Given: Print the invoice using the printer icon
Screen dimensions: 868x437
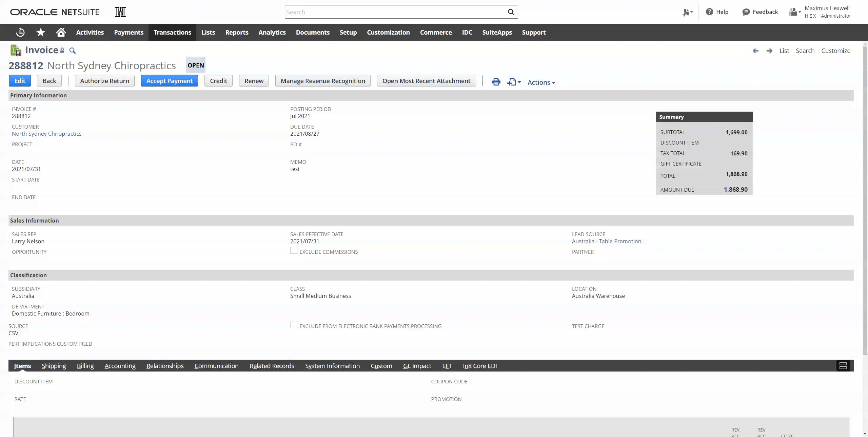Looking at the screenshot, I should pyautogui.click(x=496, y=82).
